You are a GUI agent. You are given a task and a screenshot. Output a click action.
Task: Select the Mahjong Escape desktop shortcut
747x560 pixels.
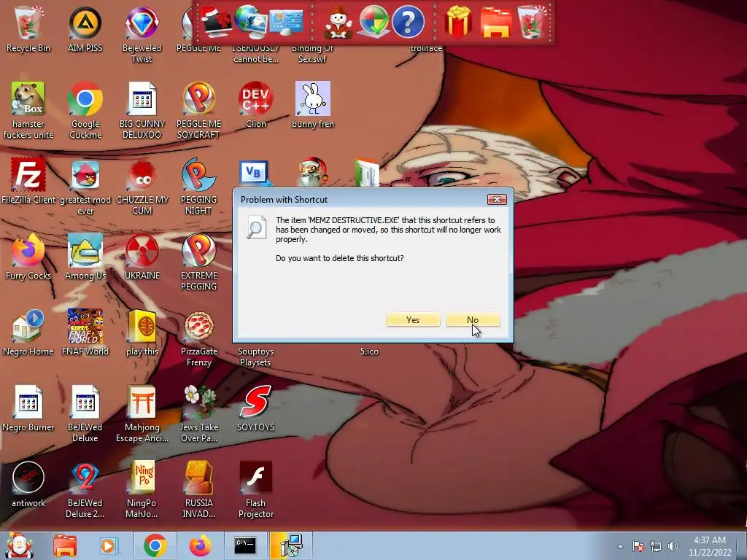[x=142, y=413]
